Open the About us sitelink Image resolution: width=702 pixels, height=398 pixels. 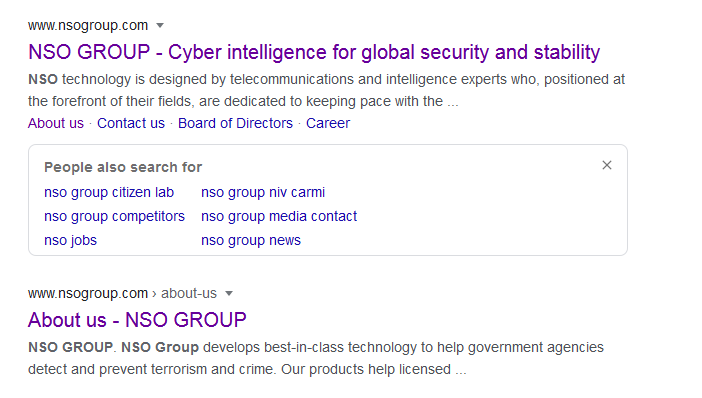pos(56,123)
